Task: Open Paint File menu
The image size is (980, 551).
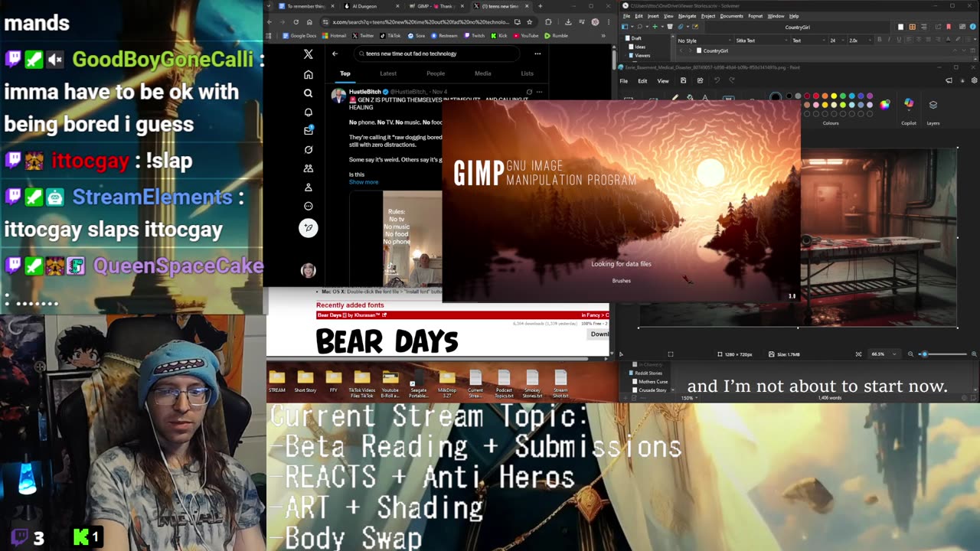Action: [624, 80]
